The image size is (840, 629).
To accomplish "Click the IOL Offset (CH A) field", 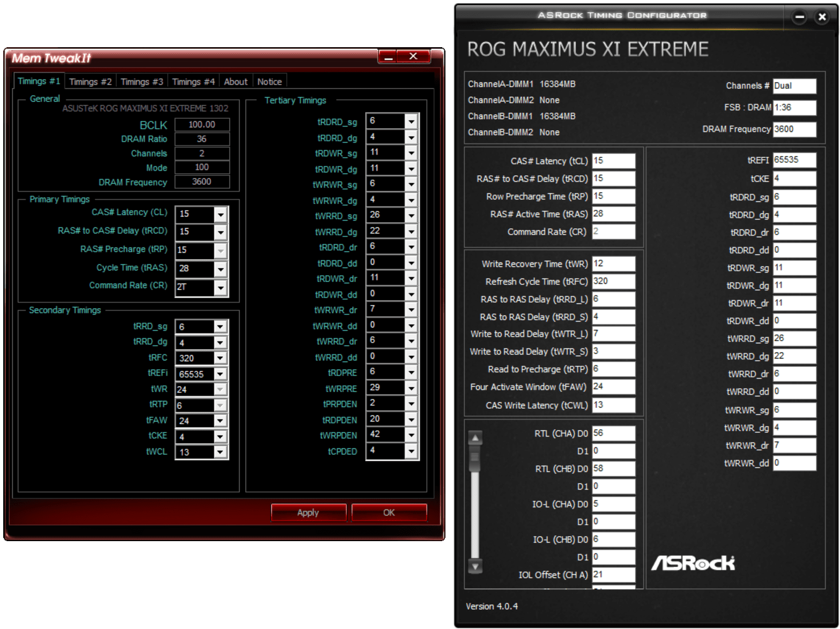I will (614, 575).
